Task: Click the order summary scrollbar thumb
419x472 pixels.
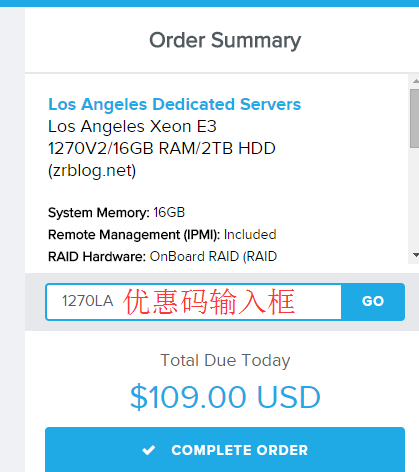Action: click(414, 118)
